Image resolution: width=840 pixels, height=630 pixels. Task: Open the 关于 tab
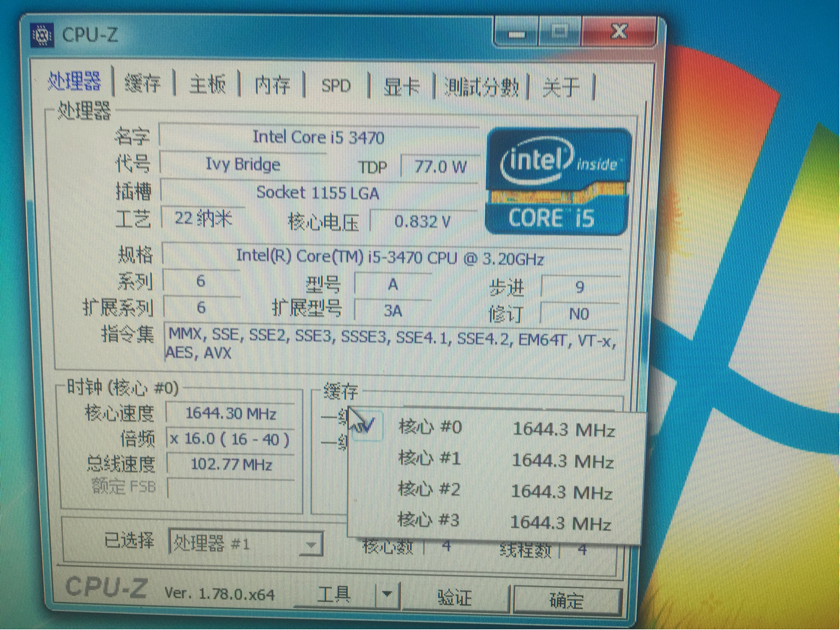pos(561,87)
